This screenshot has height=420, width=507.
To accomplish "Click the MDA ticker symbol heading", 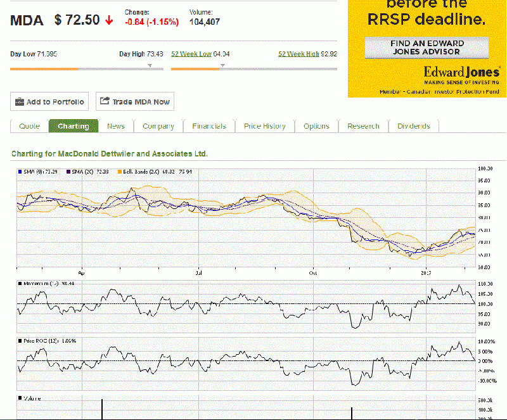I will (x=27, y=21).
